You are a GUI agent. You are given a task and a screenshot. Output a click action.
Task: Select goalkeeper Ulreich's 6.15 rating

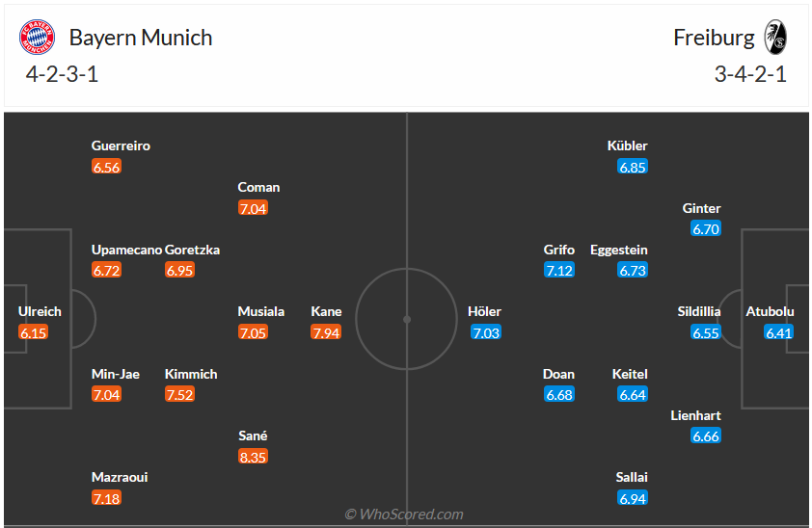(33, 332)
